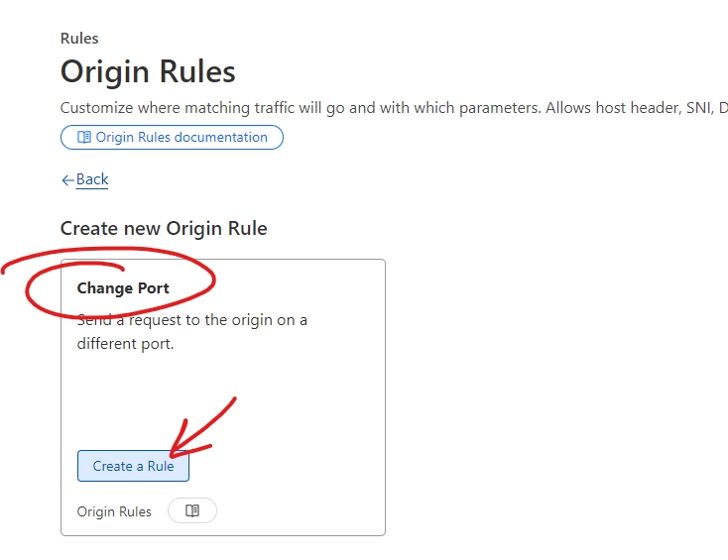Image resolution: width=728 pixels, height=560 pixels.
Task: Click the Create new Origin Rule heading
Action: [x=164, y=228]
